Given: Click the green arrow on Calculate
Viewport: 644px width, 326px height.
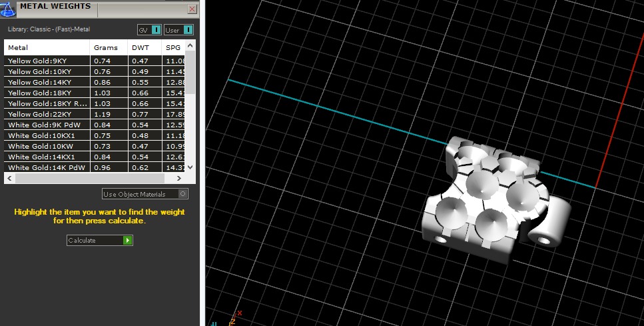Looking at the screenshot, I should pyautogui.click(x=127, y=240).
